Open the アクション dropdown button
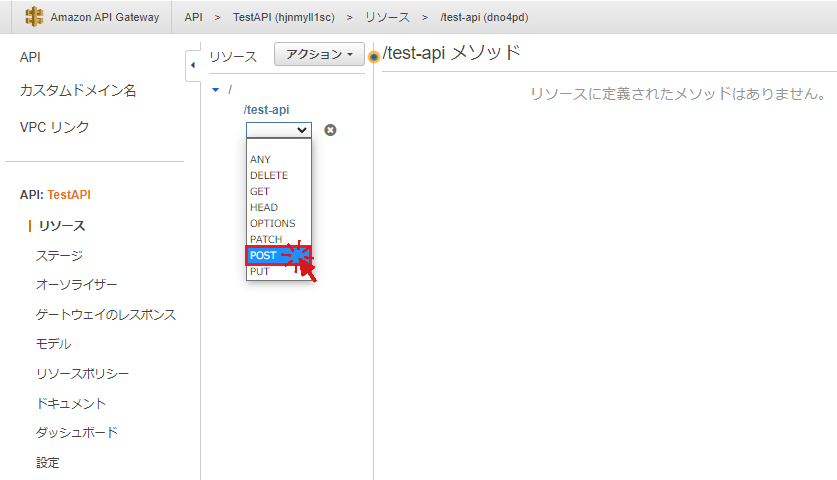 (319, 54)
